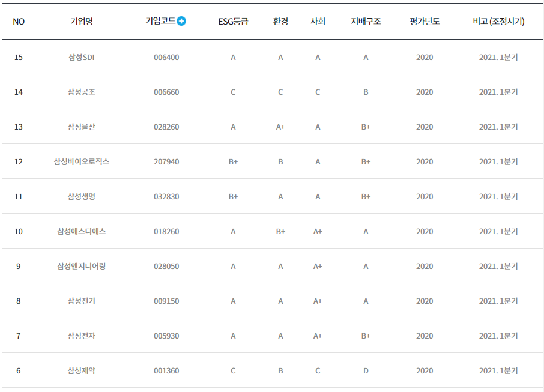
Task: Select company name 삼성생명
Action: click(82, 197)
